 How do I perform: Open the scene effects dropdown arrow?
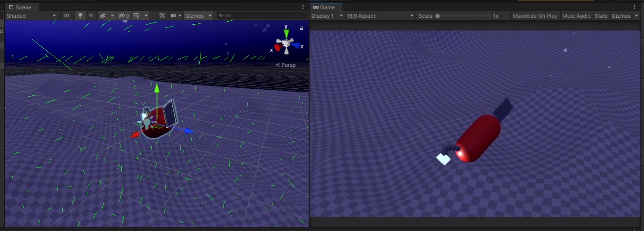(112, 15)
